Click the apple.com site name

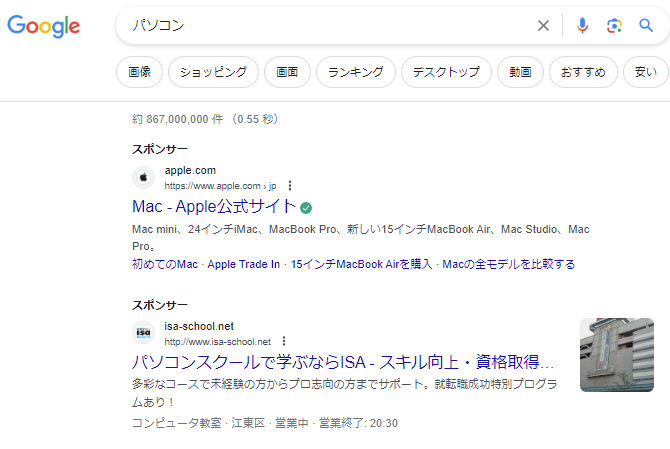[x=190, y=170]
